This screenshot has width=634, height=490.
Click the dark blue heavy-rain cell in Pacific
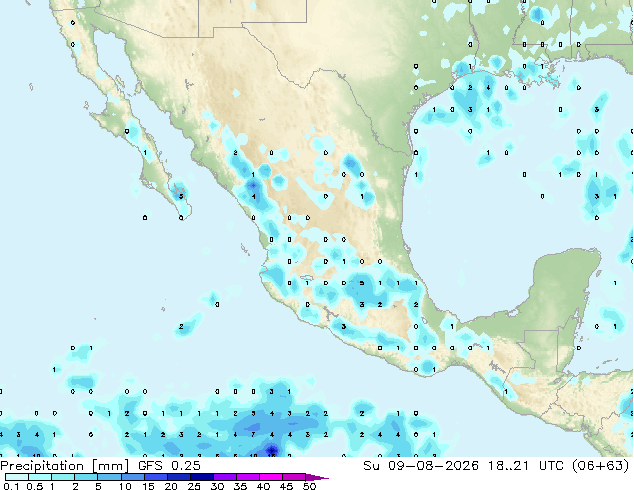point(272,450)
